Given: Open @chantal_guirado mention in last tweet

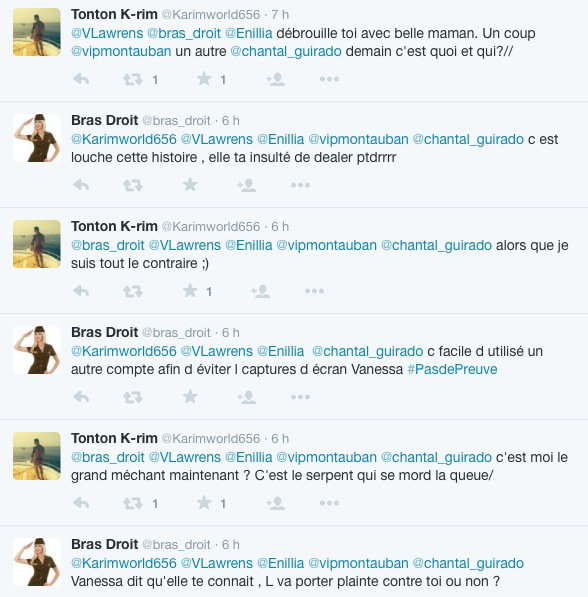Looking at the screenshot, I should (468, 563).
